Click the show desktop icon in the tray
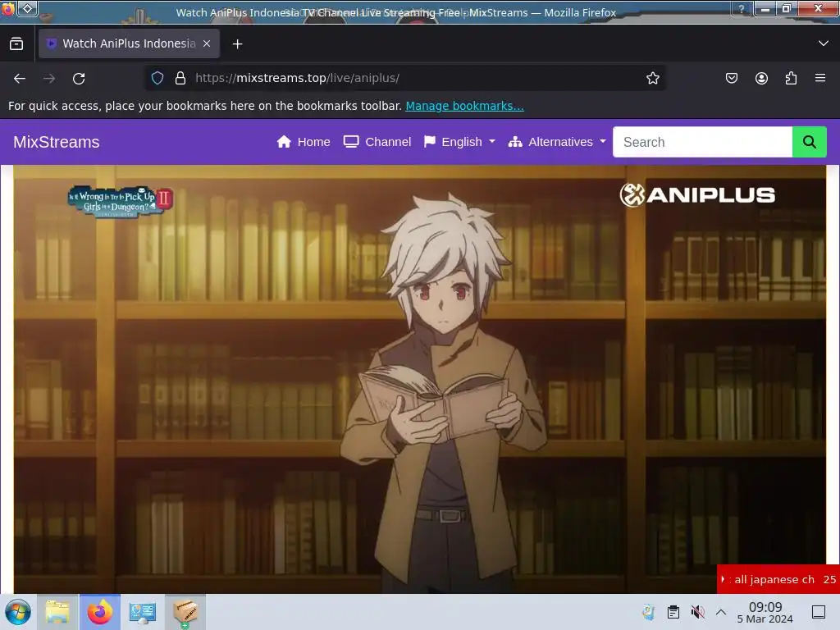Image resolution: width=840 pixels, height=630 pixels. coord(819,612)
